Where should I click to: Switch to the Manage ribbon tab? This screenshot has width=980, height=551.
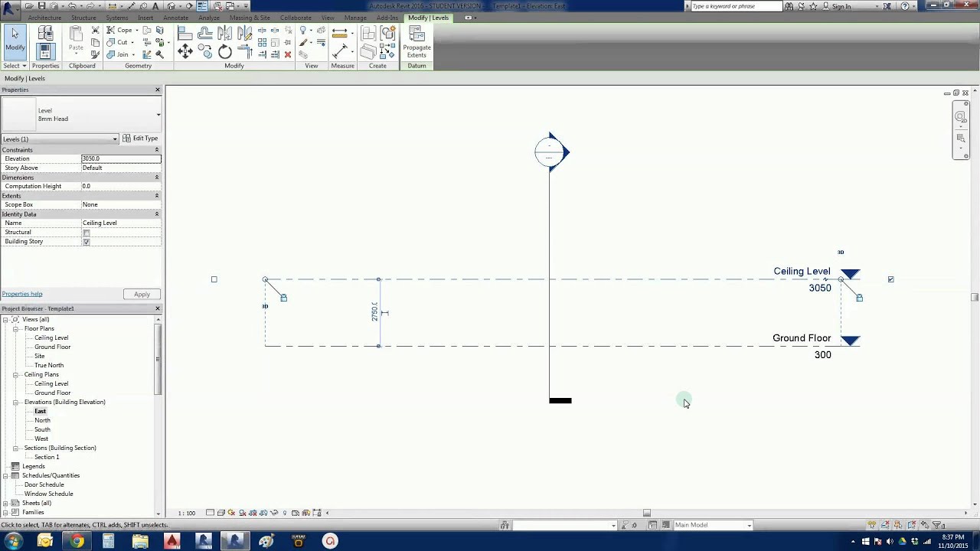355,18
